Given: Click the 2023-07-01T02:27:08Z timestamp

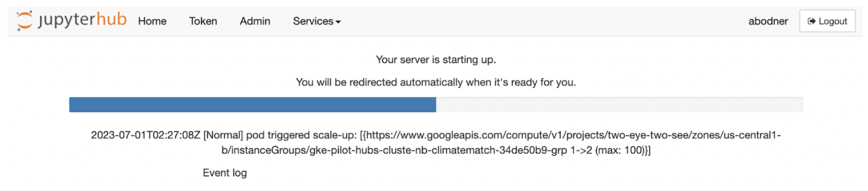Looking at the screenshot, I should point(145,135).
